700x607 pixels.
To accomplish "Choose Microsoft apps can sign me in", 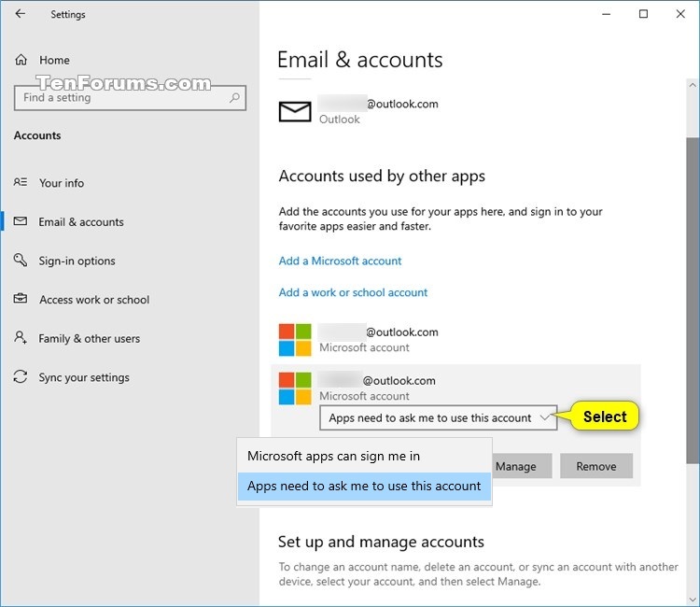I will [364, 456].
